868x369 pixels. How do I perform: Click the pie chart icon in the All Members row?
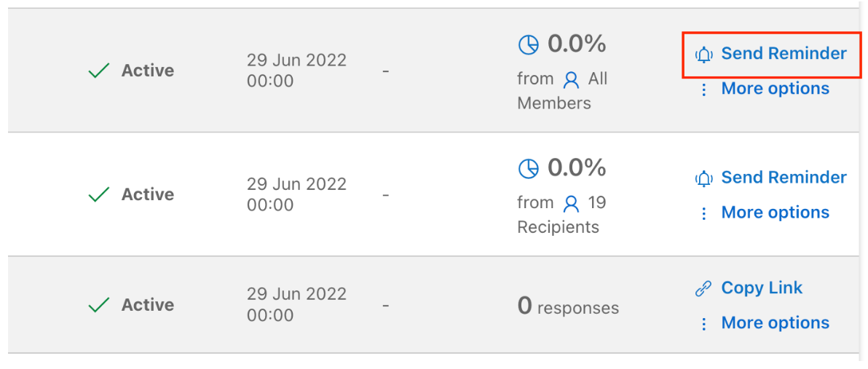528,45
